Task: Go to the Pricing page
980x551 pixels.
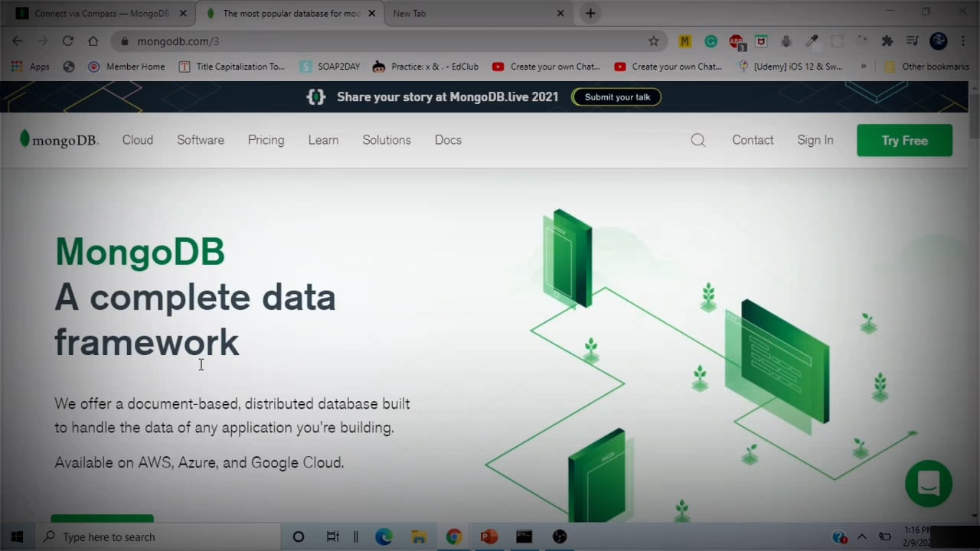Action: pos(266,140)
